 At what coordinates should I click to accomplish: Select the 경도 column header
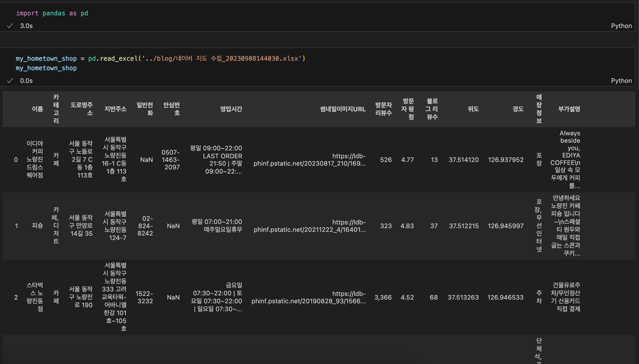[518, 109]
